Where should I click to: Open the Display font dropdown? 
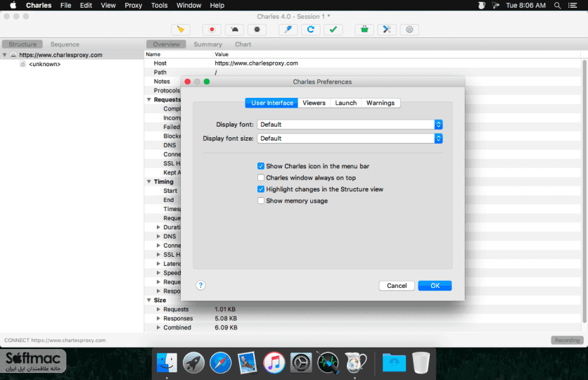click(x=350, y=125)
